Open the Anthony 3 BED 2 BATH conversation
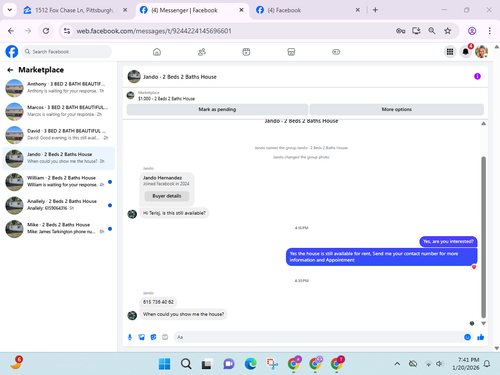 (x=59, y=88)
